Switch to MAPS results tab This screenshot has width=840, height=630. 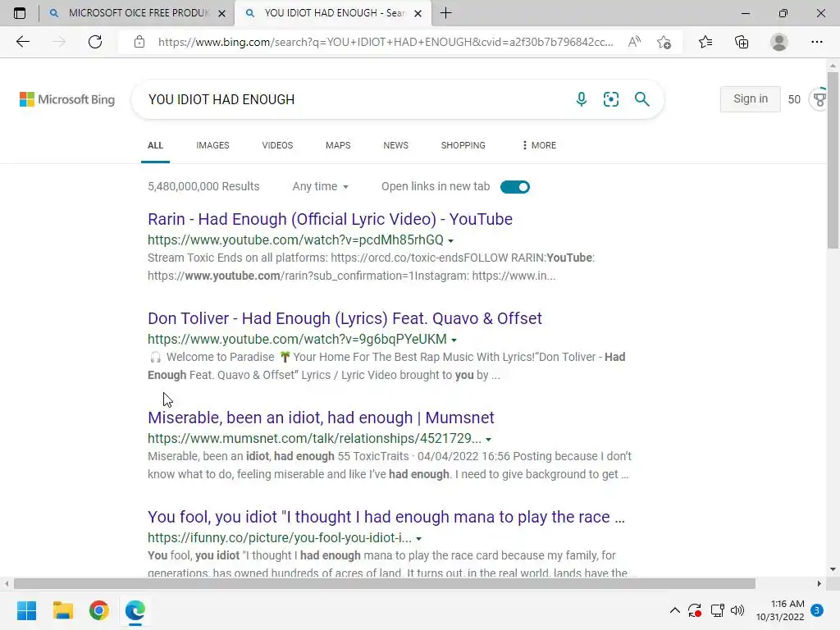338,145
